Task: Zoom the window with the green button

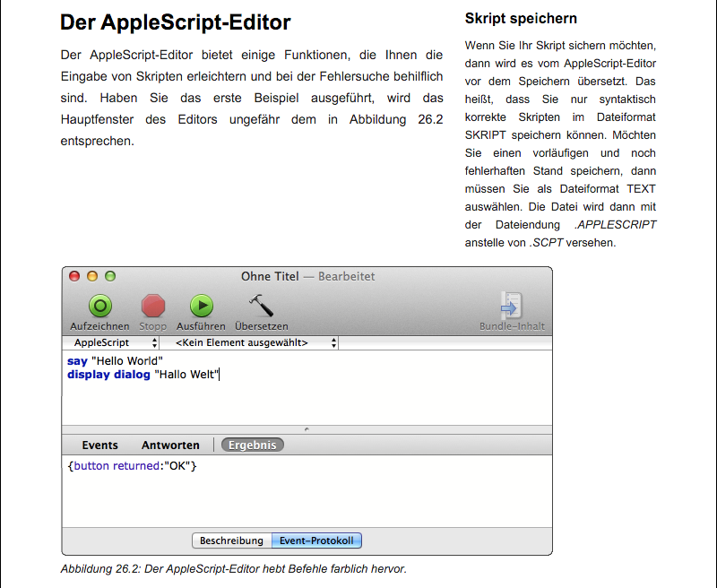Action: click(x=110, y=276)
